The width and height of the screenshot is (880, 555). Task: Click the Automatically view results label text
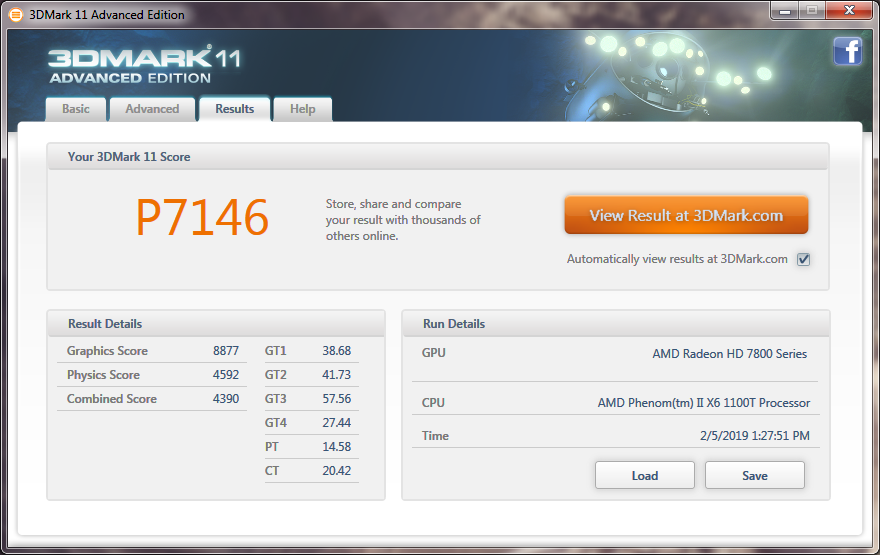tap(677, 259)
